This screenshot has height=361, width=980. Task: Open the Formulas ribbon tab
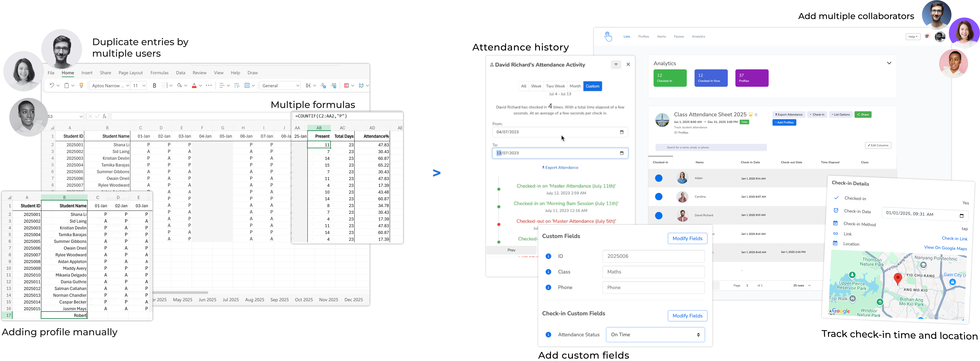[x=159, y=73]
